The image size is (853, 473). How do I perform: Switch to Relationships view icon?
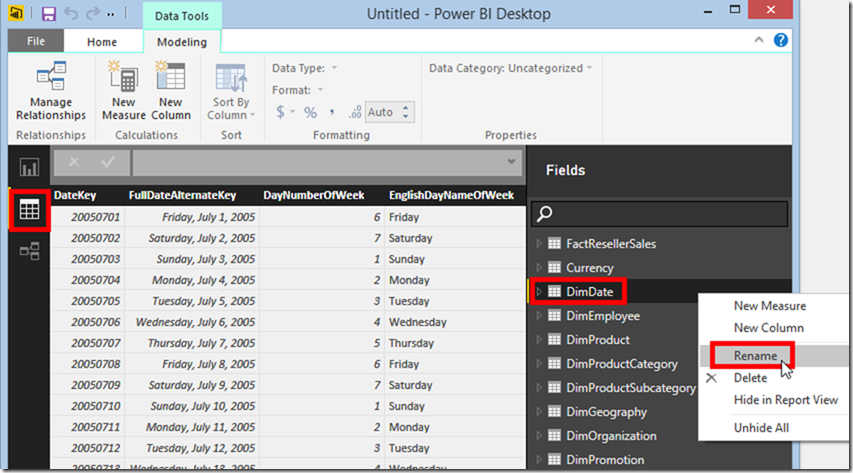pyautogui.click(x=29, y=251)
